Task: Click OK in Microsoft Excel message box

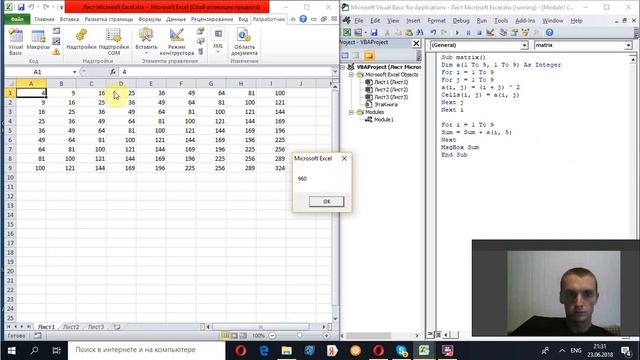Action: click(327, 201)
